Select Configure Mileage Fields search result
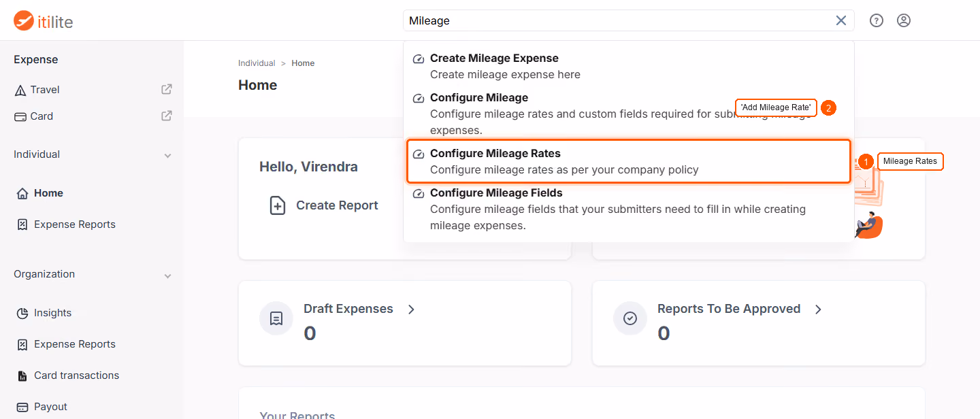The width and height of the screenshot is (980, 419). 629,209
